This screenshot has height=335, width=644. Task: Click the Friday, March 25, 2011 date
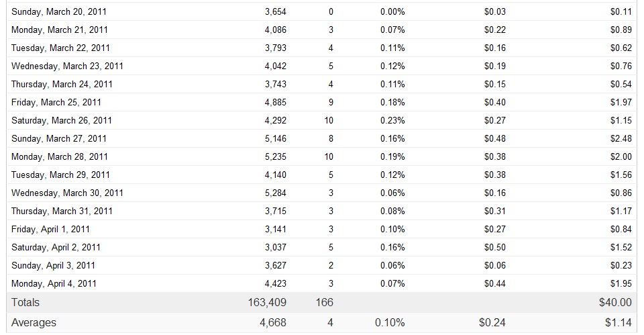coord(56,103)
